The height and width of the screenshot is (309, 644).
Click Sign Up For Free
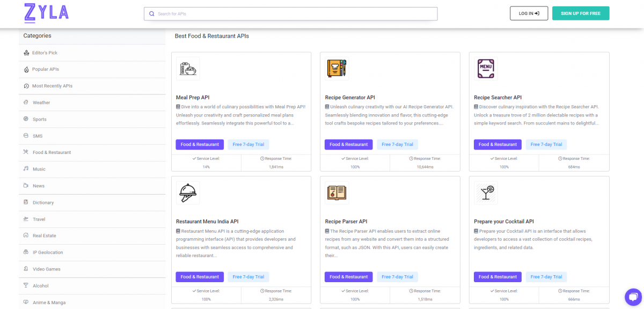[580, 13]
